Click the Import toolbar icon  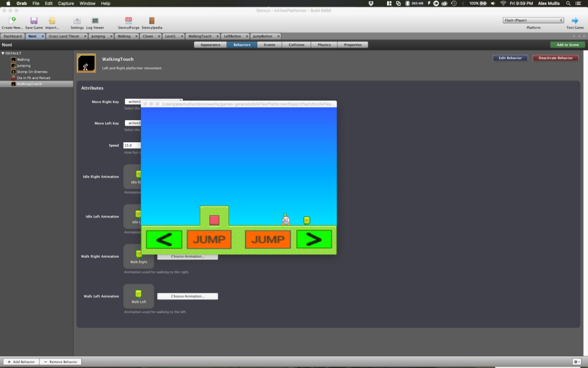coord(52,21)
